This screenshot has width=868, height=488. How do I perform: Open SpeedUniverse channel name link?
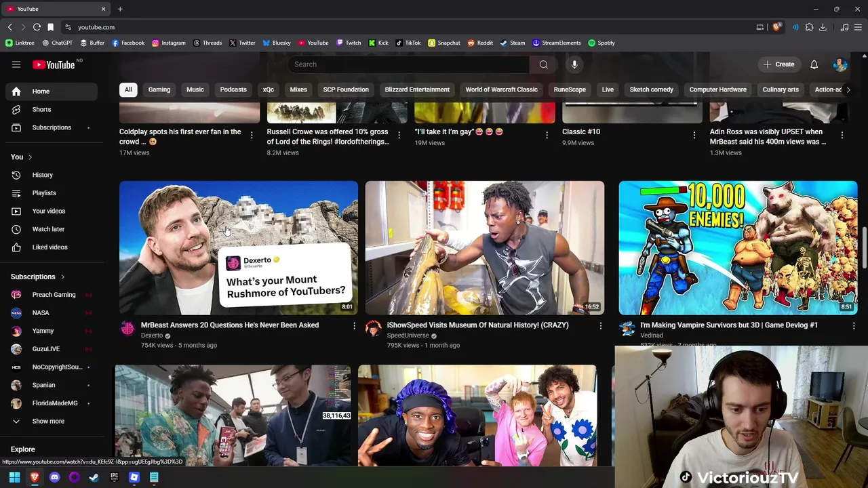point(408,335)
